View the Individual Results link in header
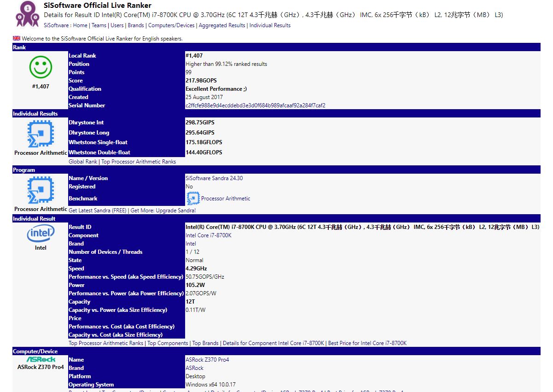This screenshot has width=553, height=392. (270, 25)
